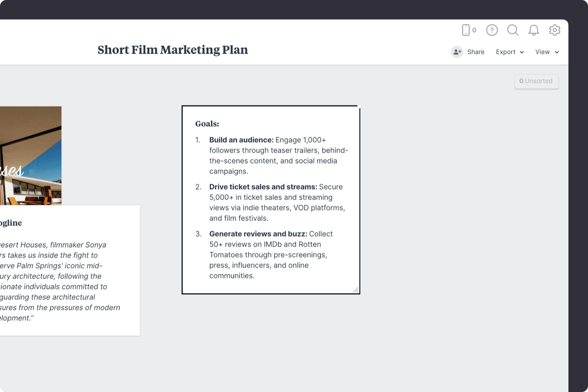Click the resize handle on the Goals card
588x392 pixels.
(356, 290)
